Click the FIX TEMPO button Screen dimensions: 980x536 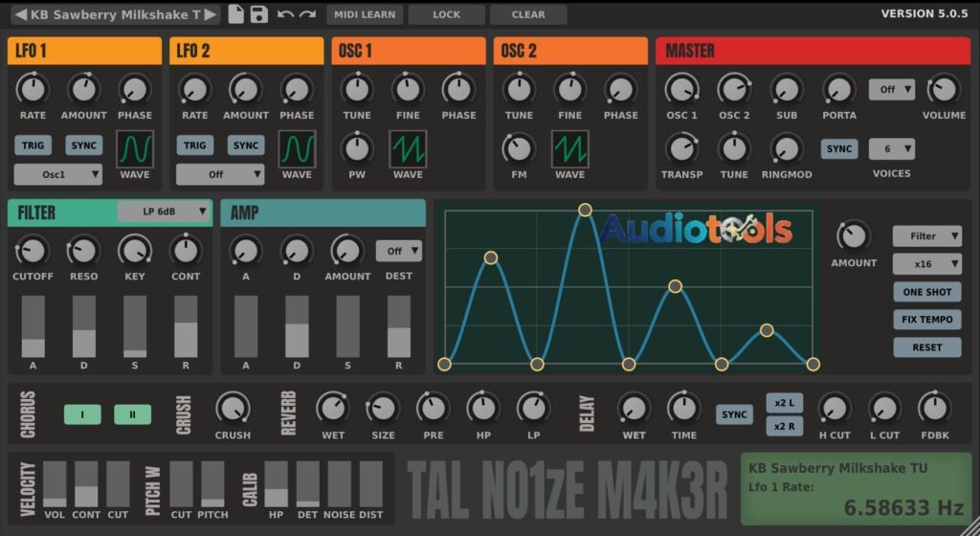click(927, 320)
